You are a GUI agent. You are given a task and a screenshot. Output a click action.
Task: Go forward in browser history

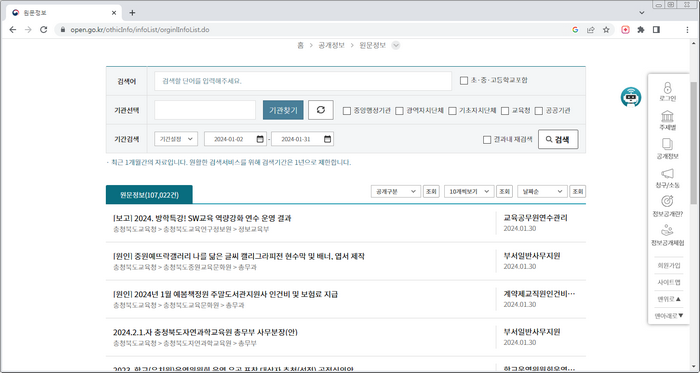pyautogui.click(x=28, y=30)
